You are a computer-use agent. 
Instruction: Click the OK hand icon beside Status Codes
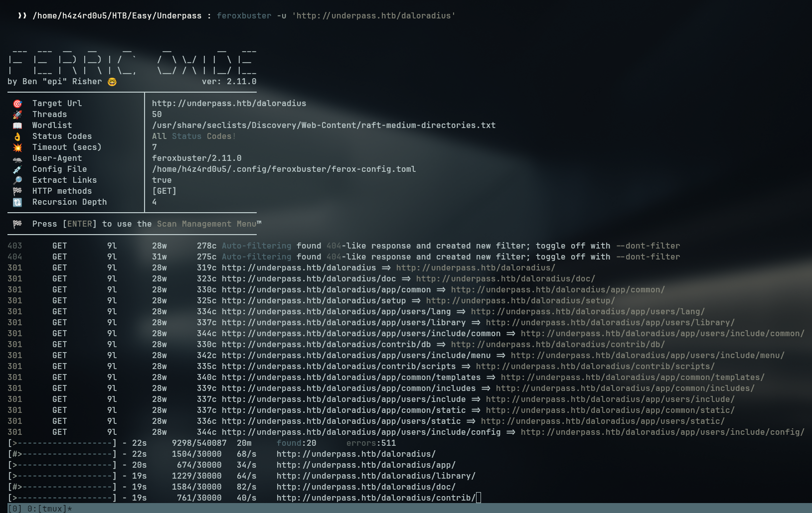[17, 136]
